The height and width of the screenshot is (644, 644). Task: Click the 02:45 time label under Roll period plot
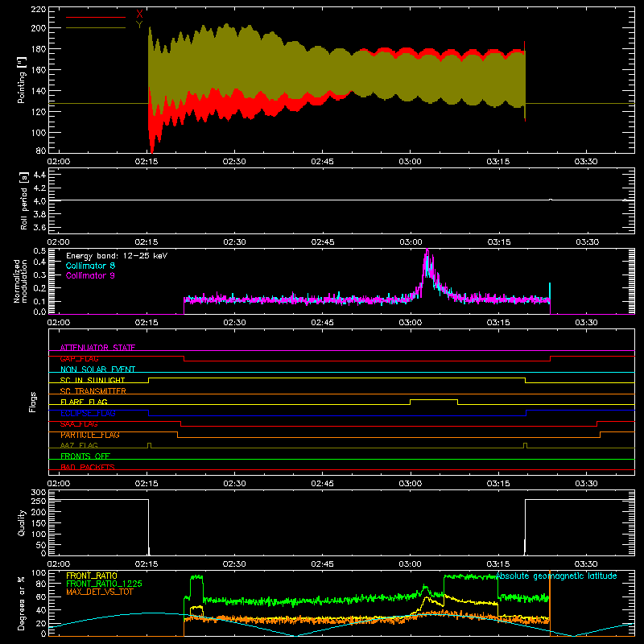click(x=323, y=242)
